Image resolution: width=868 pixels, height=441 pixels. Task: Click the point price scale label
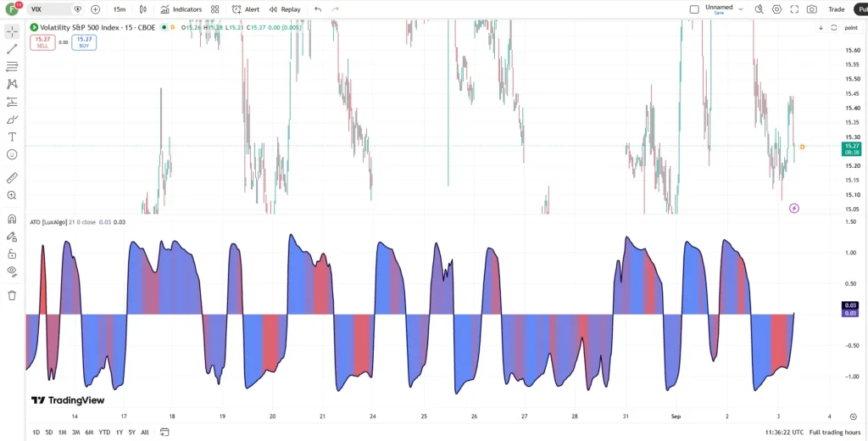tap(851, 28)
